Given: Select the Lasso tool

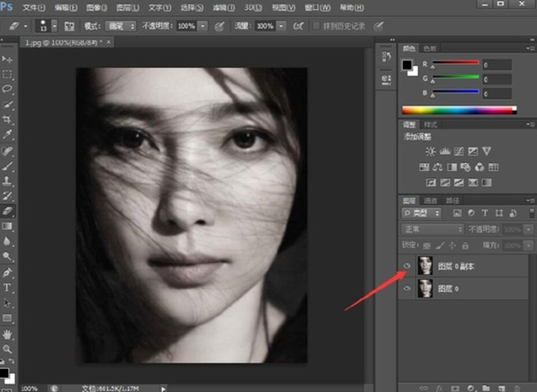Looking at the screenshot, I should 7,89.
